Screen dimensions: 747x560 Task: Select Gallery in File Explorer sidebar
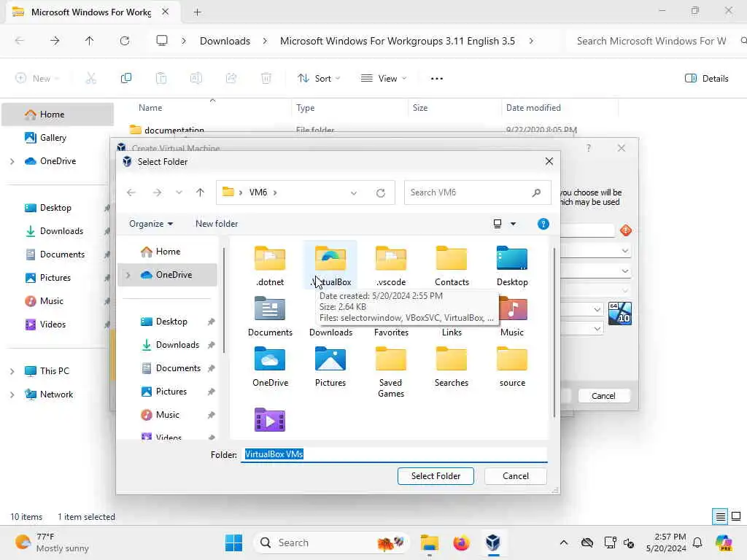53,138
